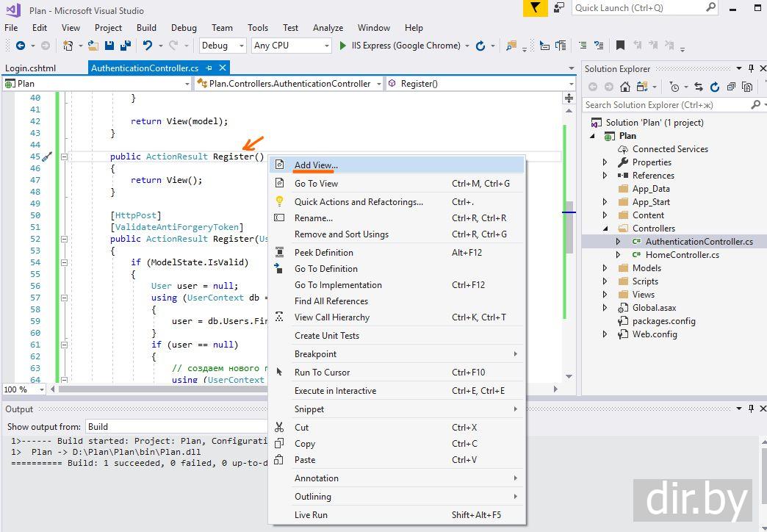This screenshot has height=532, width=767.
Task: Open HomeController.cs in Solution Explorer
Action: [682, 255]
